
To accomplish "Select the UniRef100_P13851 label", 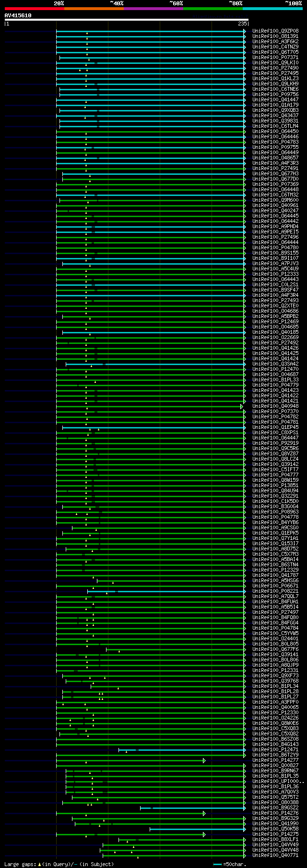I will point(275,485).
